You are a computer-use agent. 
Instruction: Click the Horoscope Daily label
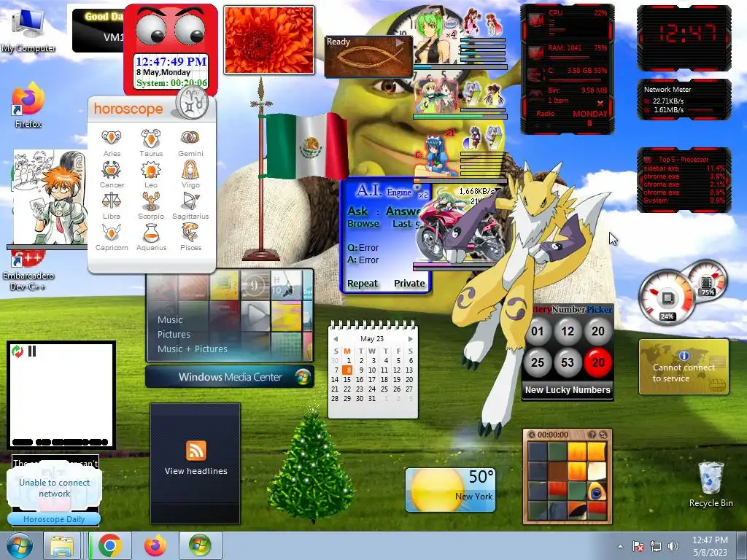click(54, 519)
